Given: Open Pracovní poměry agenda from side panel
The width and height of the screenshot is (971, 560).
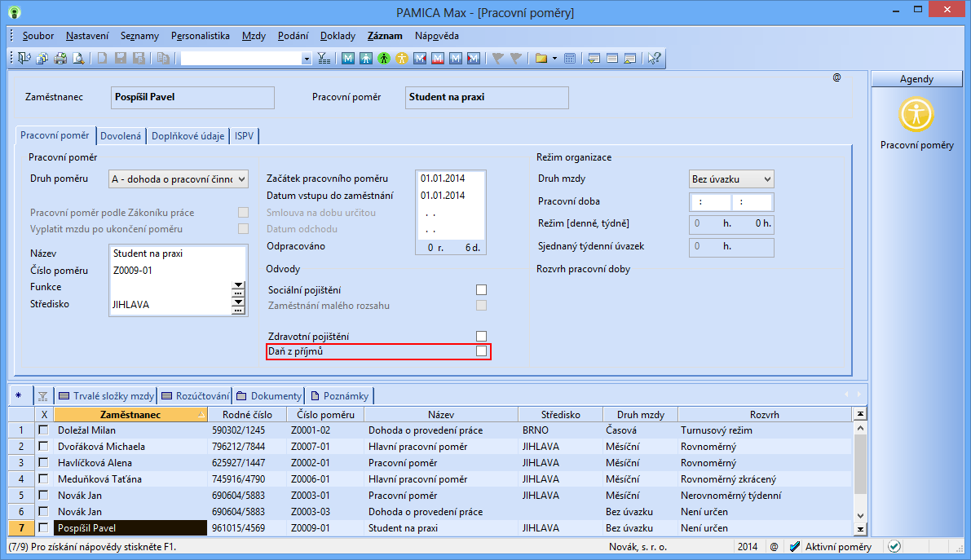Looking at the screenshot, I should (916, 123).
